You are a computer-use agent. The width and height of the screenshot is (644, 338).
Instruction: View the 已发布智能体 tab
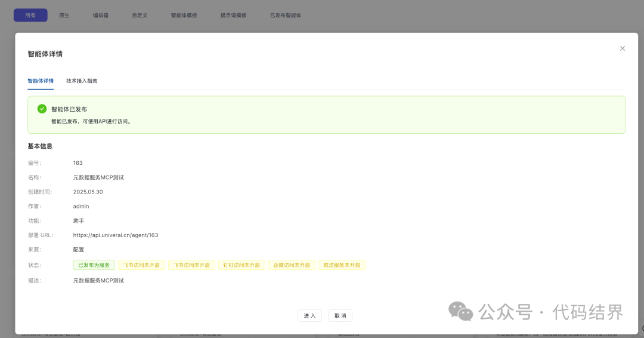coord(286,16)
